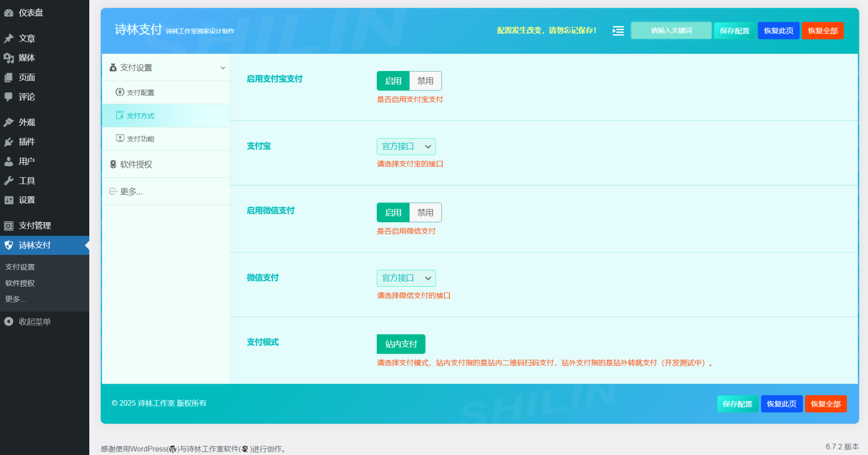
Task: Click the Tools wrench icon
Action: 9,181
